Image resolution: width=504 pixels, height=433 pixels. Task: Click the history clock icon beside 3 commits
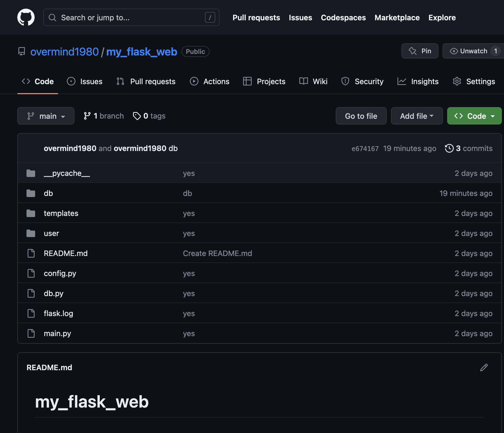click(449, 148)
